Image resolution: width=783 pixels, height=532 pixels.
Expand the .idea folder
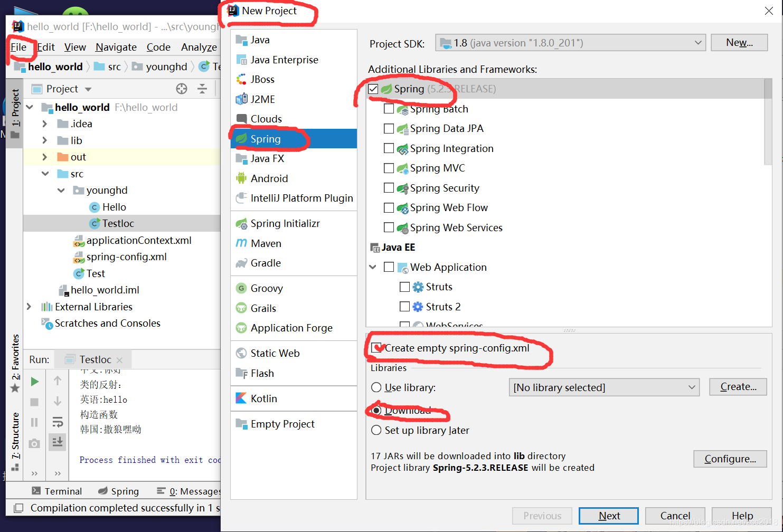click(x=45, y=123)
